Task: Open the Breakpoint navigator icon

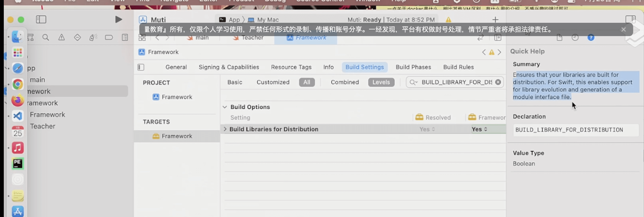Action: click(109, 38)
